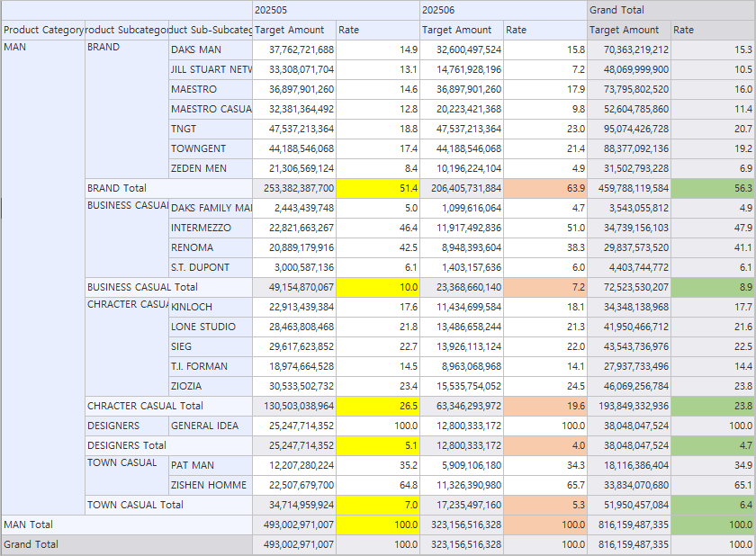
Task: Click the BRAND Total row label
Action: click(x=169, y=188)
